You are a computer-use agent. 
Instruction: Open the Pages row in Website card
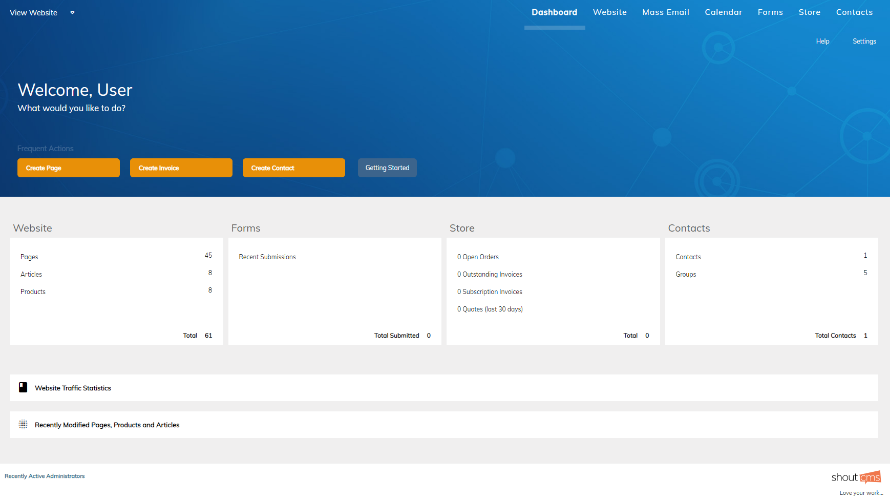point(116,257)
